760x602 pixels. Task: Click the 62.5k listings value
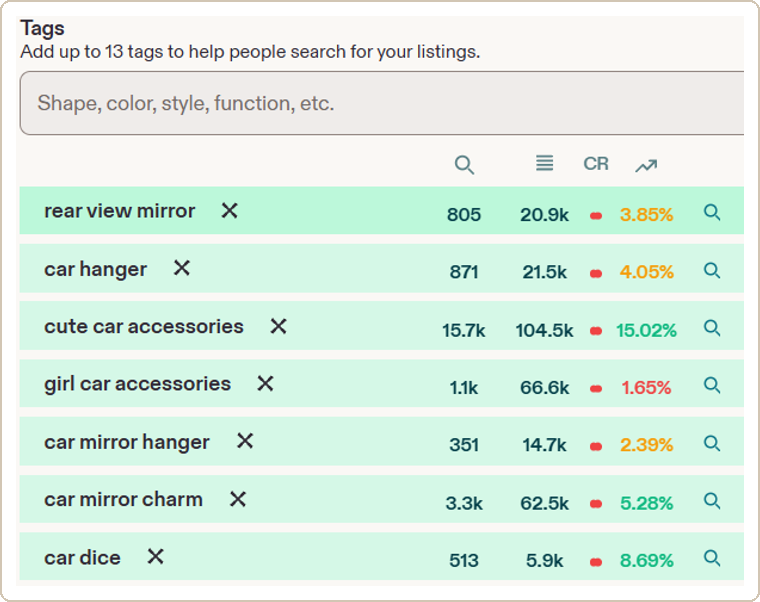coord(544,503)
